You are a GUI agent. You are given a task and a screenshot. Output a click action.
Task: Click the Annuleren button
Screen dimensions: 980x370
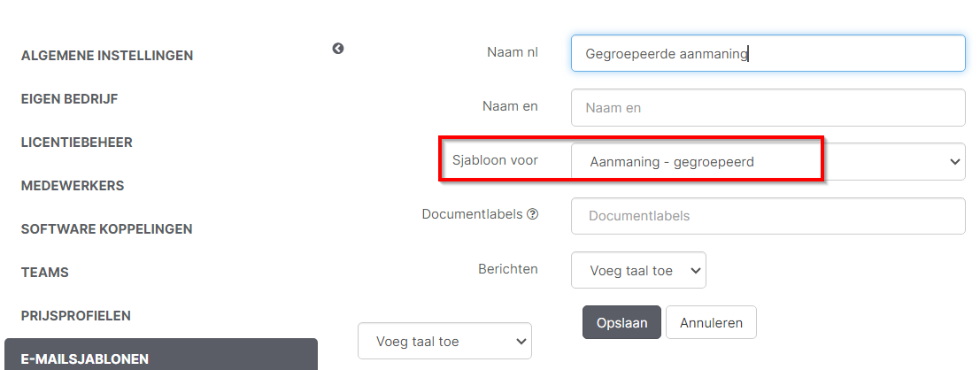pos(710,323)
